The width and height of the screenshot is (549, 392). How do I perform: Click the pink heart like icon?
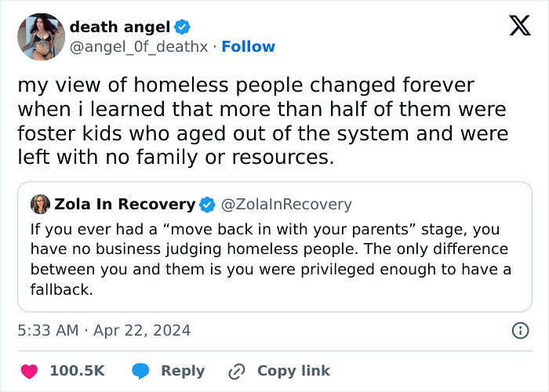point(27,371)
